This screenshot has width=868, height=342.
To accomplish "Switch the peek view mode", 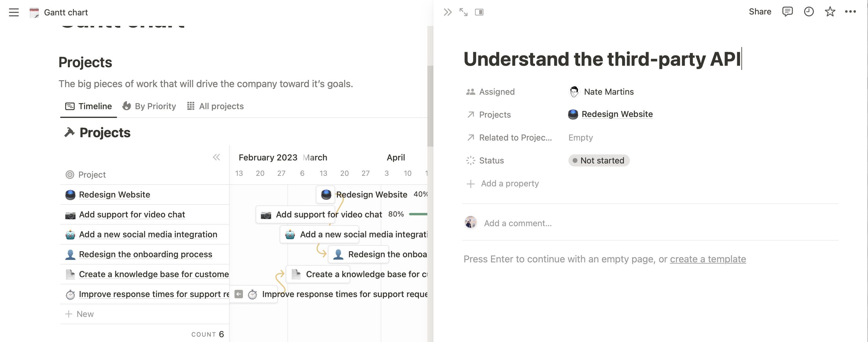I will [x=479, y=12].
